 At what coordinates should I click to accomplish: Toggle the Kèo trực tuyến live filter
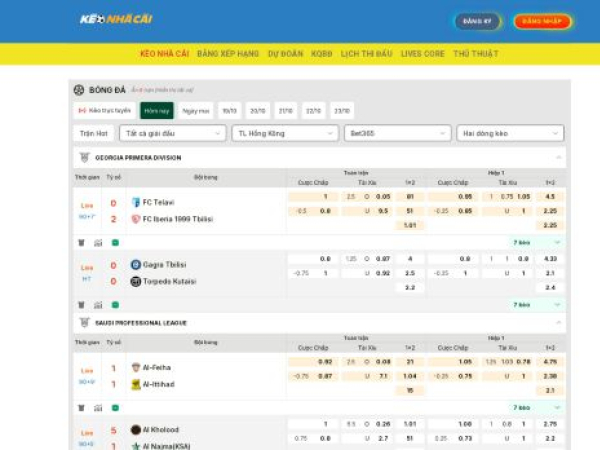[x=104, y=111]
